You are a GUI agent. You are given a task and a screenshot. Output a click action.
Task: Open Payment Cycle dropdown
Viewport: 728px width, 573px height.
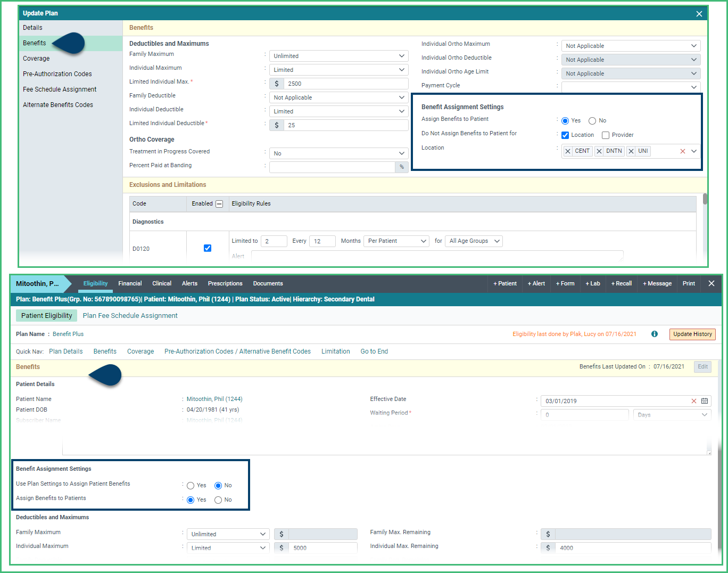coord(631,87)
